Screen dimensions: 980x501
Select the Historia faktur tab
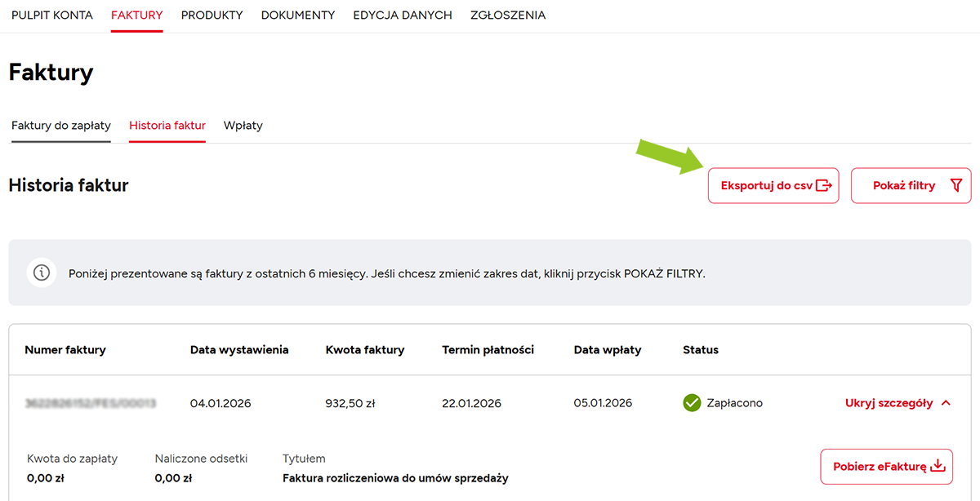[x=167, y=126]
